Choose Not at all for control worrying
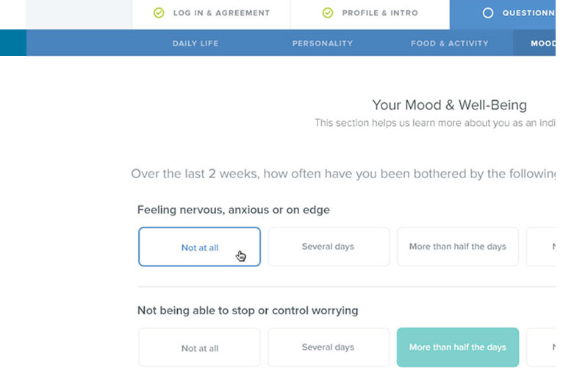The width and height of the screenshot is (588, 368). coord(199,347)
